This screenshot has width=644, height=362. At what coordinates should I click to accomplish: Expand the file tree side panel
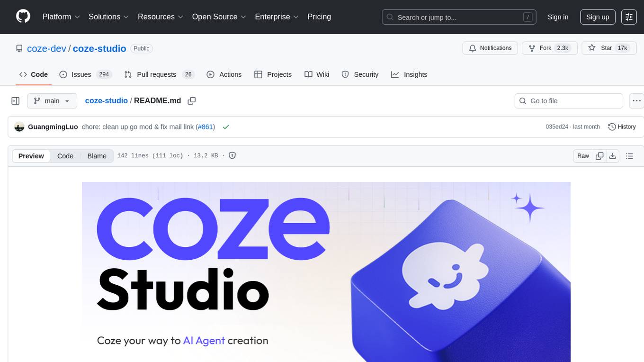click(x=16, y=101)
